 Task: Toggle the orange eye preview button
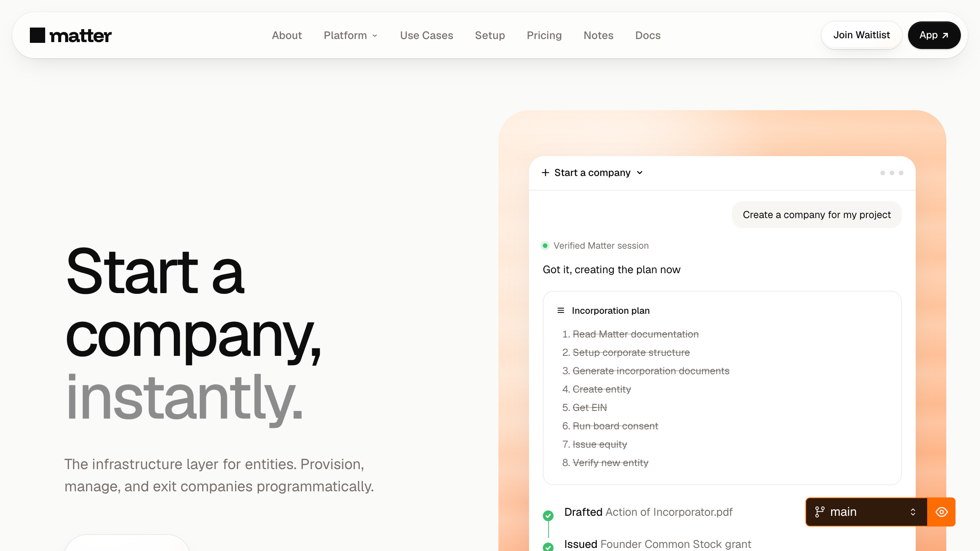[941, 512]
